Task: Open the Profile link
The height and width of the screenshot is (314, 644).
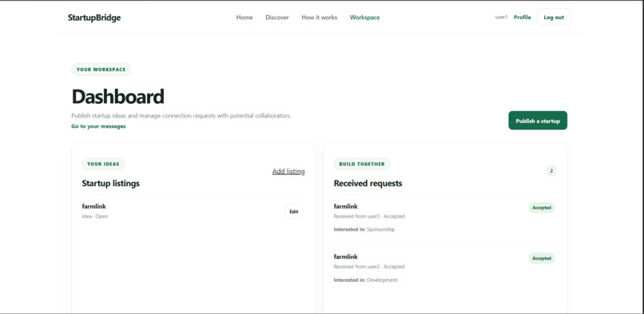Action: (x=523, y=18)
